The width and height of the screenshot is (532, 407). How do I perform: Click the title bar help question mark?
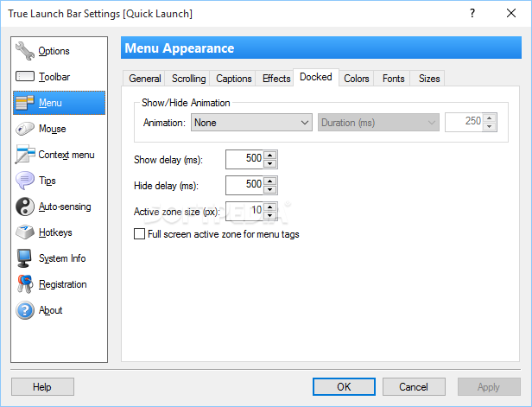tap(472, 13)
